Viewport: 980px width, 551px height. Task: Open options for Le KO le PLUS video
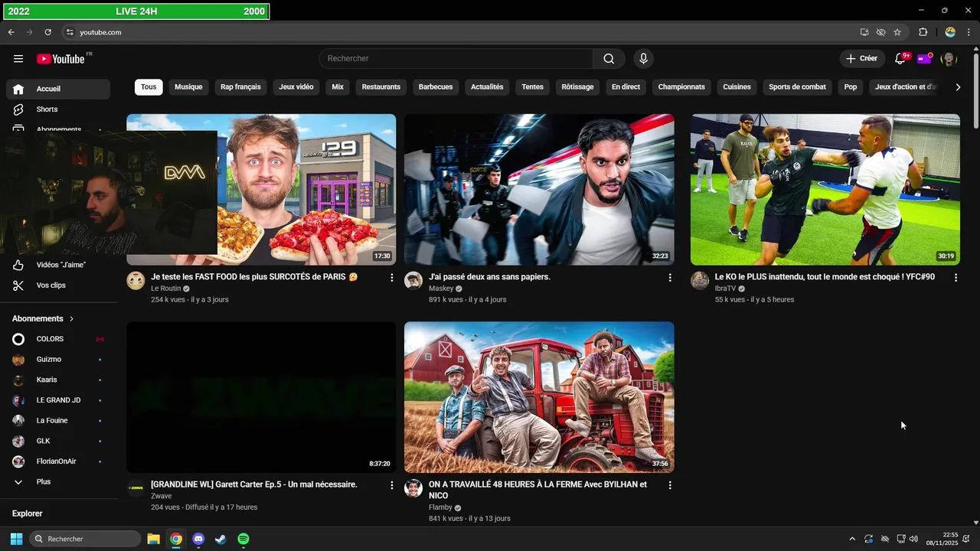[x=955, y=278]
